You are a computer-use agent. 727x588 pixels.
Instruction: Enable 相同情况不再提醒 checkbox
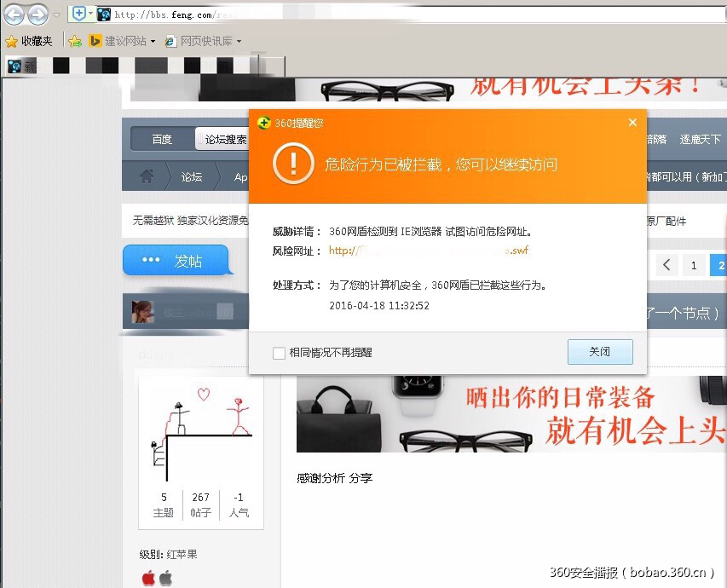point(279,352)
